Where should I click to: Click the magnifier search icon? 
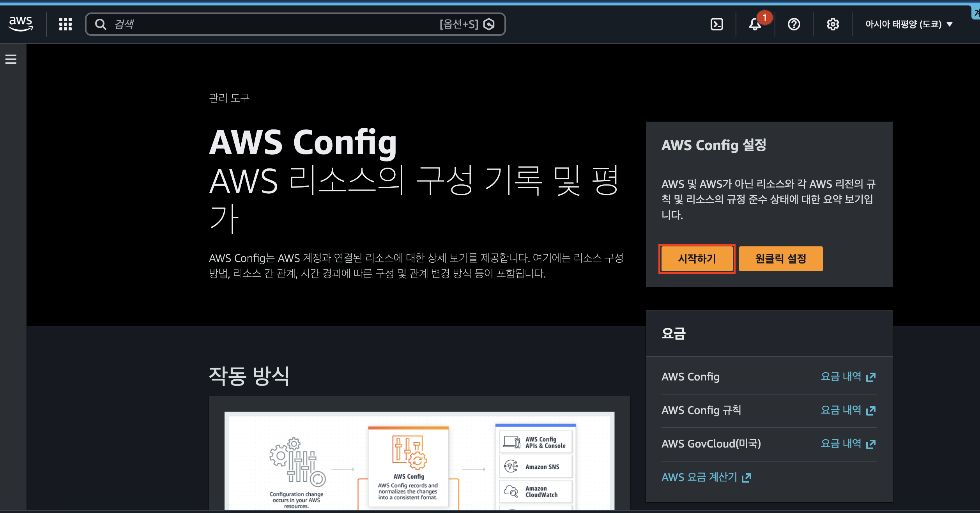click(101, 24)
